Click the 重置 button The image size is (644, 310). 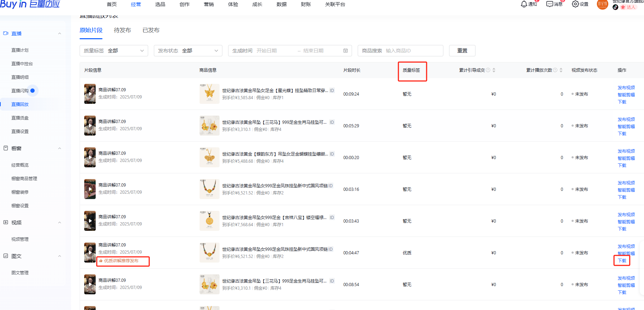pyautogui.click(x=462, y=51)
